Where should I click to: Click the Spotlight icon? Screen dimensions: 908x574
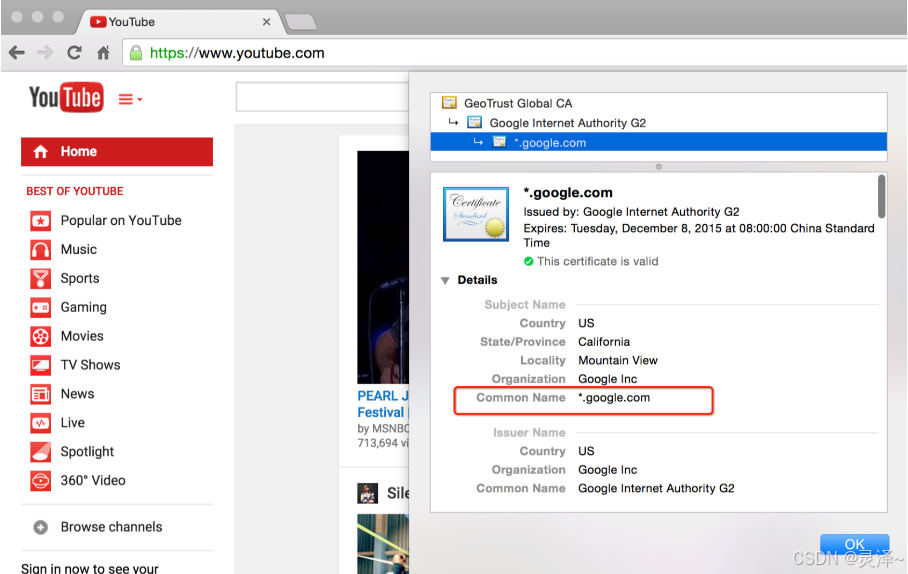tap(41, 452)
